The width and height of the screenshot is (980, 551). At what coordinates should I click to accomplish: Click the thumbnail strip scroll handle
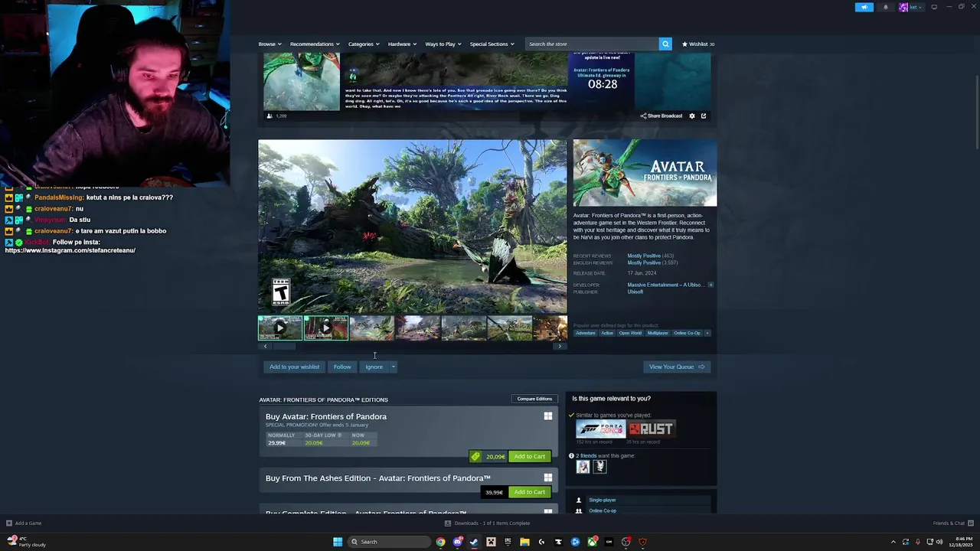tap(285, 346)
